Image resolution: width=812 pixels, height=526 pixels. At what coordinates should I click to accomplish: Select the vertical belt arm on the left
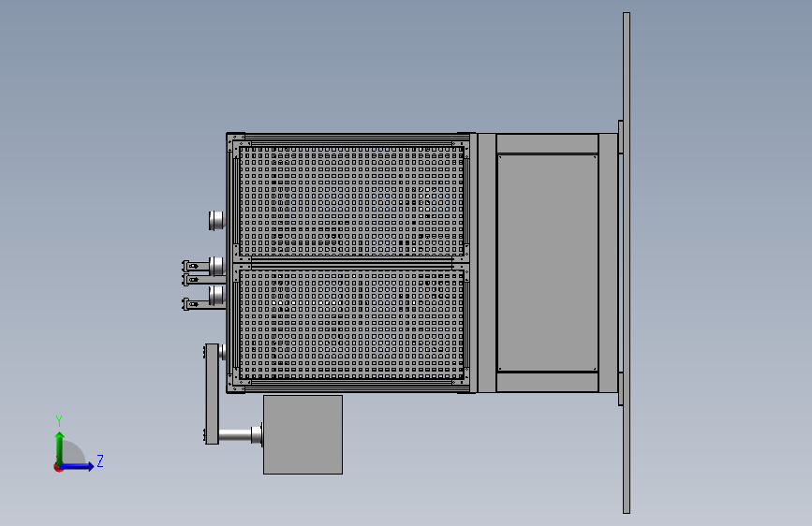[212, 394]
